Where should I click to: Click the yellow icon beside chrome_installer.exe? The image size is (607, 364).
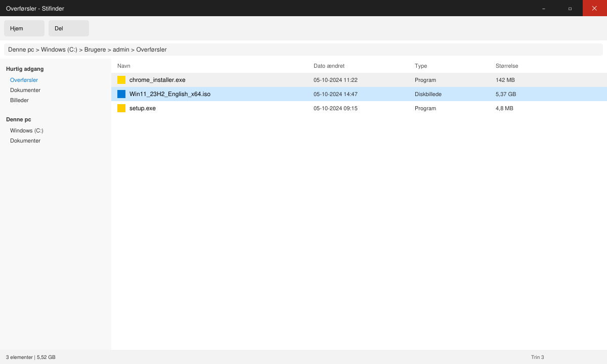pos(121,80)
